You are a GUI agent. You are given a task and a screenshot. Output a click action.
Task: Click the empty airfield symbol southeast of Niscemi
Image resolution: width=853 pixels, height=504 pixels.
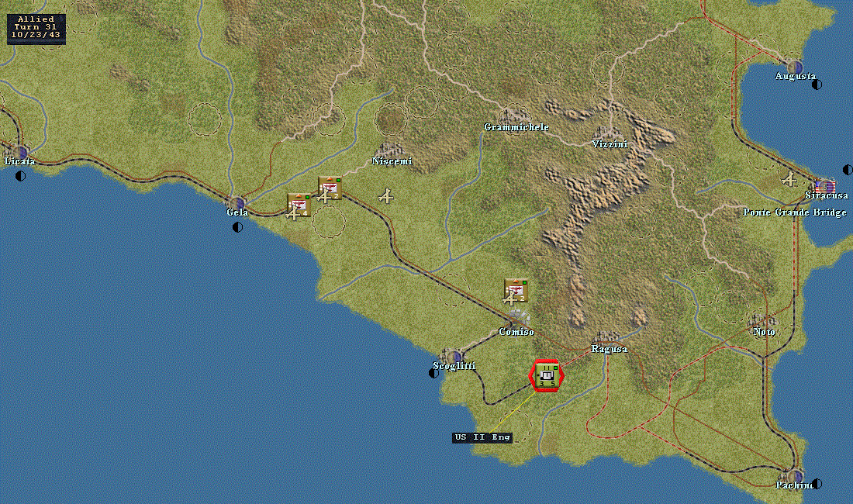tap(386, 195)
